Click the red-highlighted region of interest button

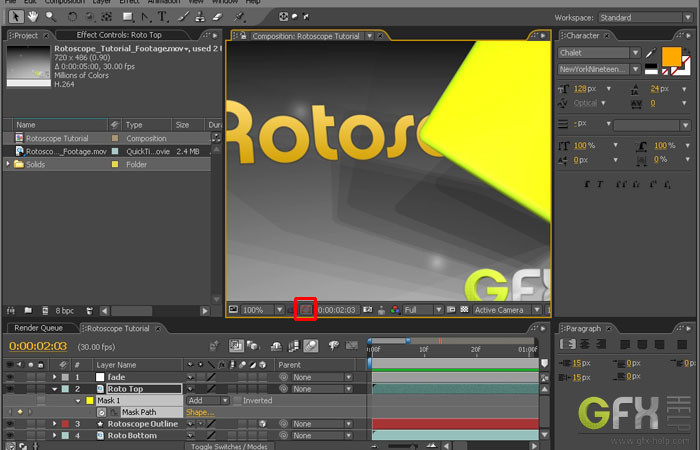tap(306, 310)
